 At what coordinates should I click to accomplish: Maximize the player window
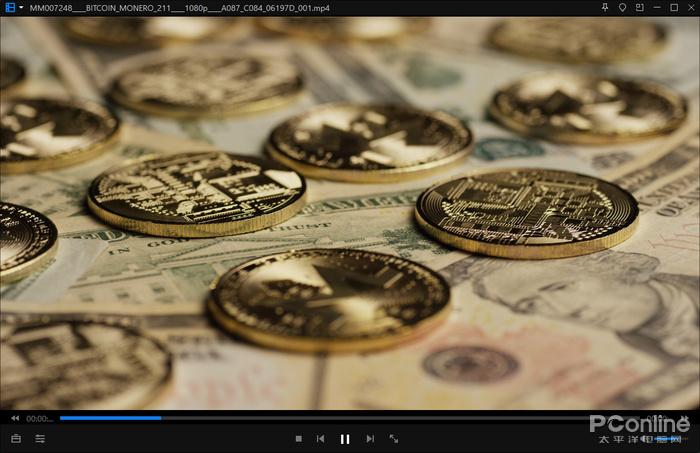(674, 8)
